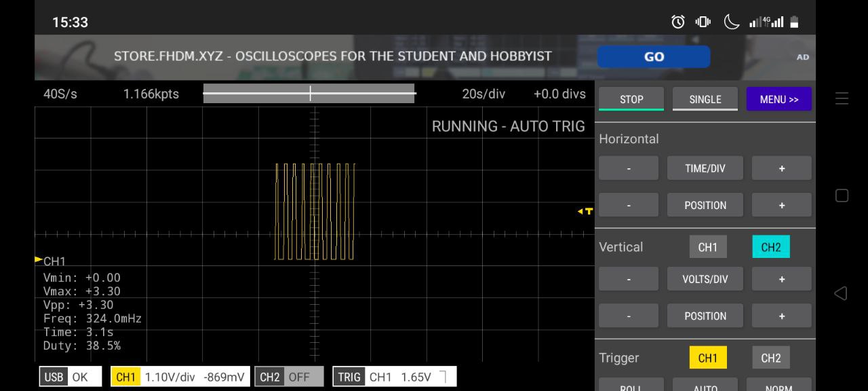This screenshot has width=868, height=391.
Task: Tap the trigger edge slope icon
Action: tap(443, 377)
